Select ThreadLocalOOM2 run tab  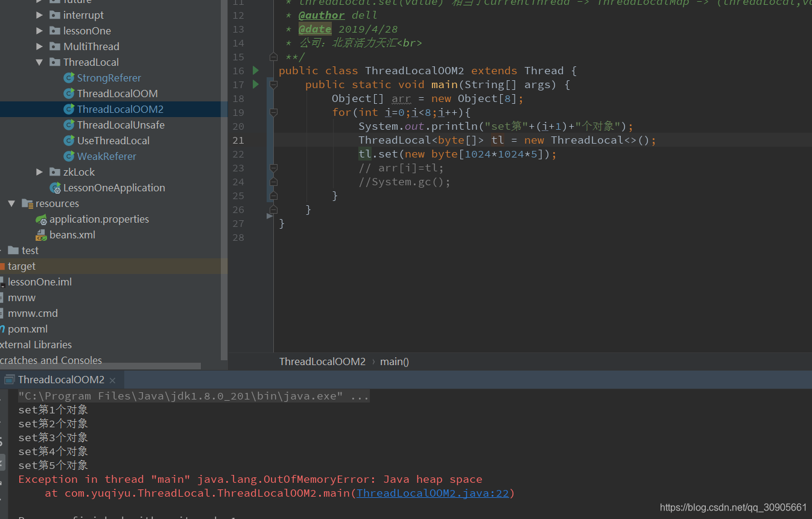click(61, 380)
